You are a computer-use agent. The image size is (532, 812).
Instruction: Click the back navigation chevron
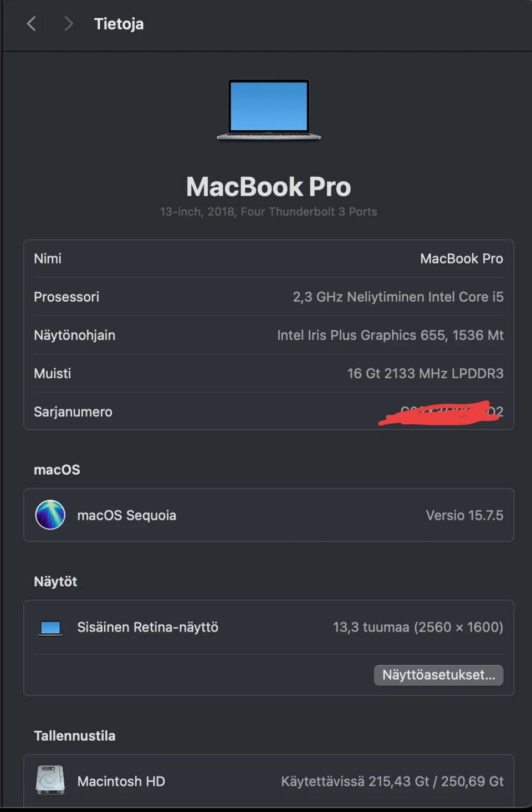point(32,24)
